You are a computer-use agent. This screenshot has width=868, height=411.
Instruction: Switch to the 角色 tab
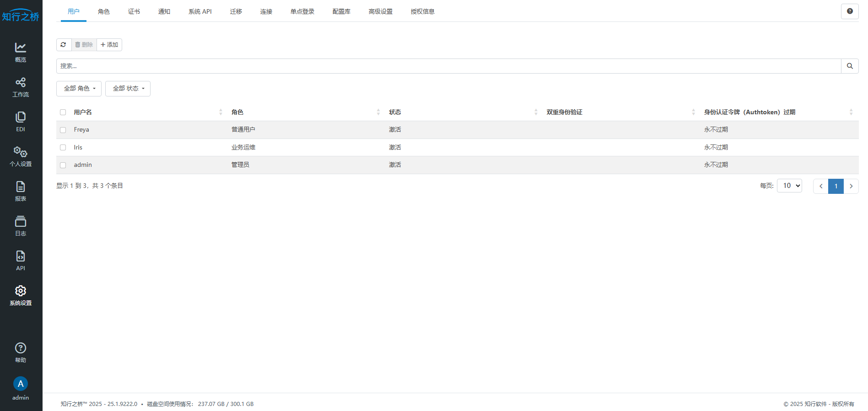104,11
